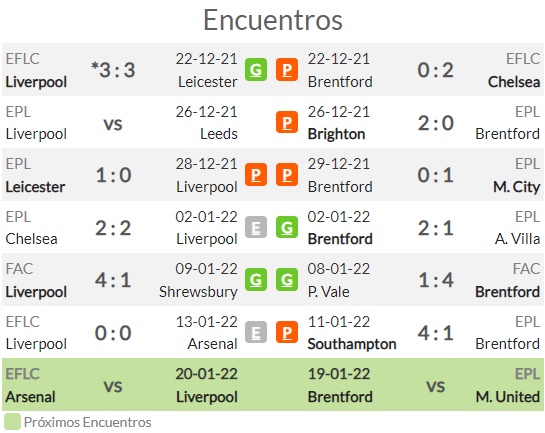Click orange P badge for Leicester vs Liverpool 28-12-21

click(x=256, y=174)
